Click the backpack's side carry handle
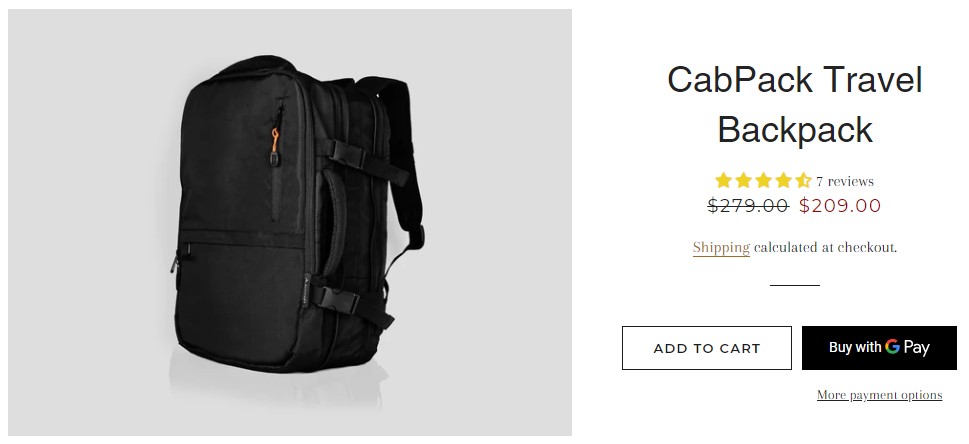 [x=334, y=223]
